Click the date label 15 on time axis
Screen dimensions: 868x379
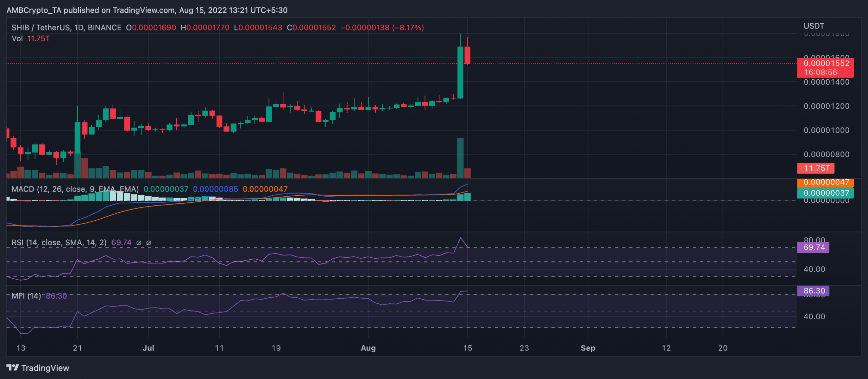click(x=468, y=348)
